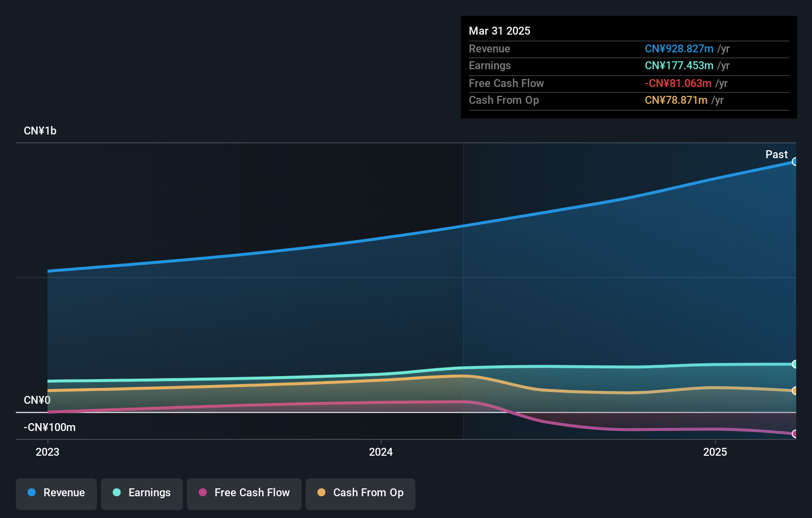The height and width of the screenshot is (518, 812).
Task: Select the Earnings line endpoint marker
Action: tap(795, 364)
